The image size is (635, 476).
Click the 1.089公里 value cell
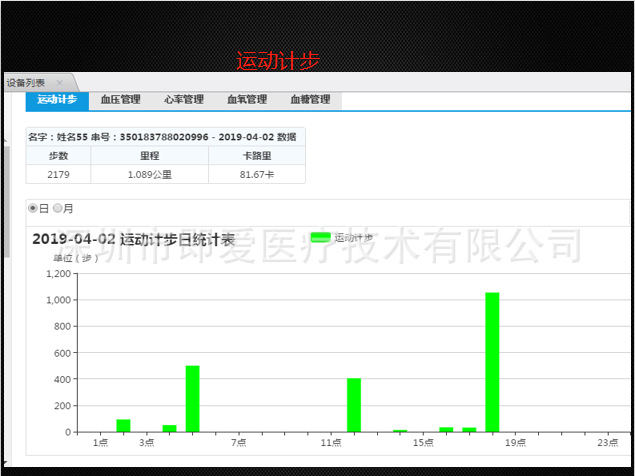[149, 175]
